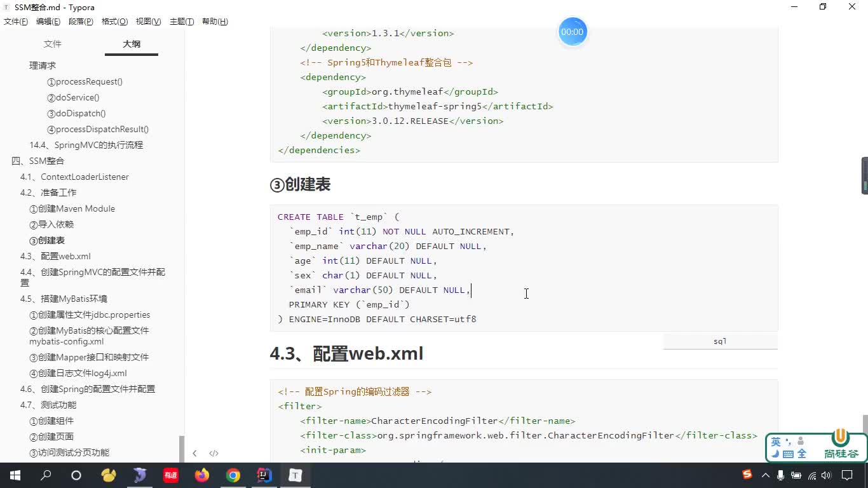The height and width of the screenshot is (488, 868).
Task: Go to ③创建Mapper接口和映射文件 outline item
Action: (89, 357)
